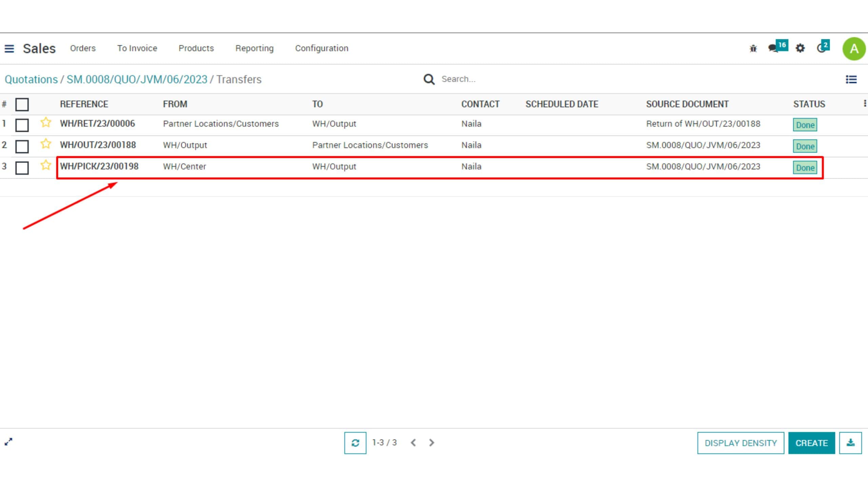Click the refresh list icon

[355, 443]
